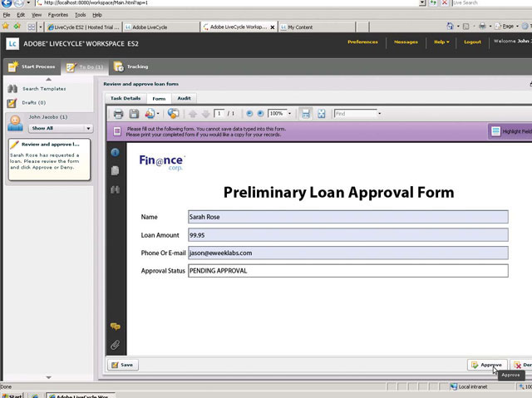Click the Approve button
Viewport: 532px width, 398px height.
click(x=487, y=365)
